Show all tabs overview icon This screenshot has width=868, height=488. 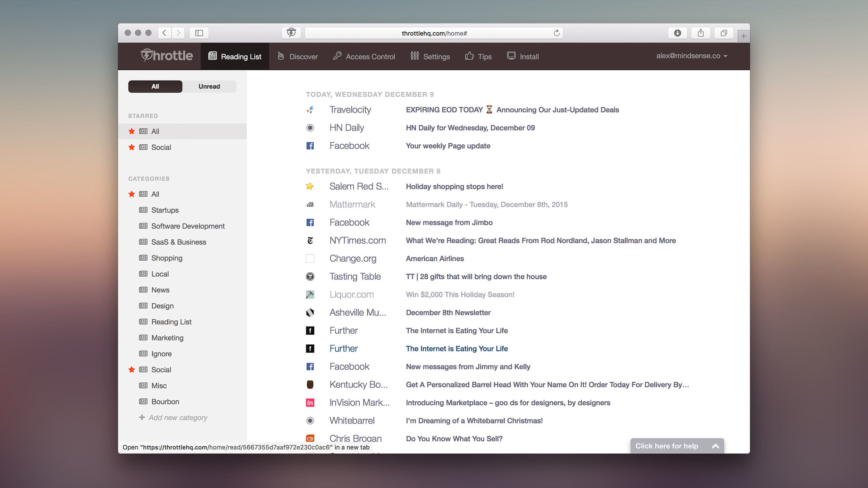click(724, 33)
